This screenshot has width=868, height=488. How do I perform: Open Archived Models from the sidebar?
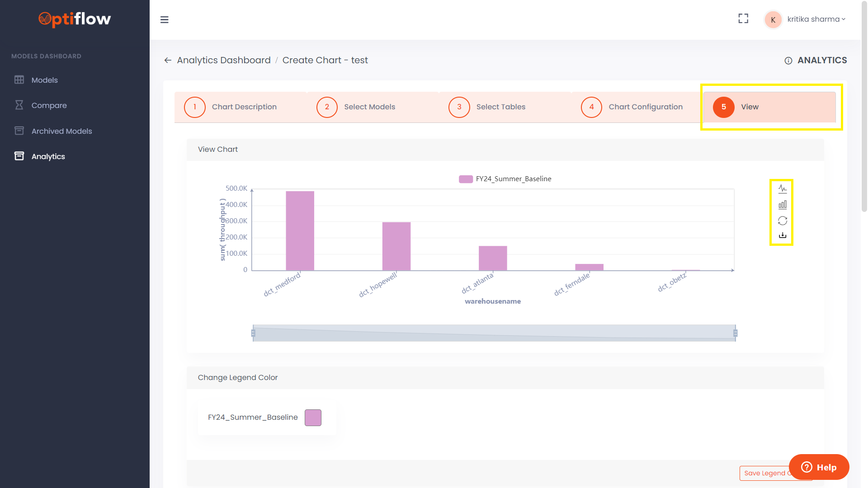[61, 131]
